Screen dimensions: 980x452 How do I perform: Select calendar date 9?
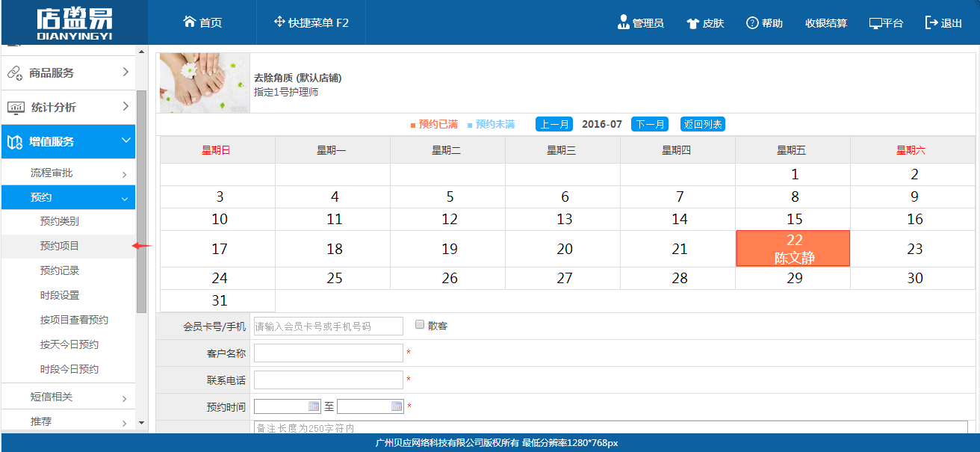pyautogui.click(x=914, y=197)
